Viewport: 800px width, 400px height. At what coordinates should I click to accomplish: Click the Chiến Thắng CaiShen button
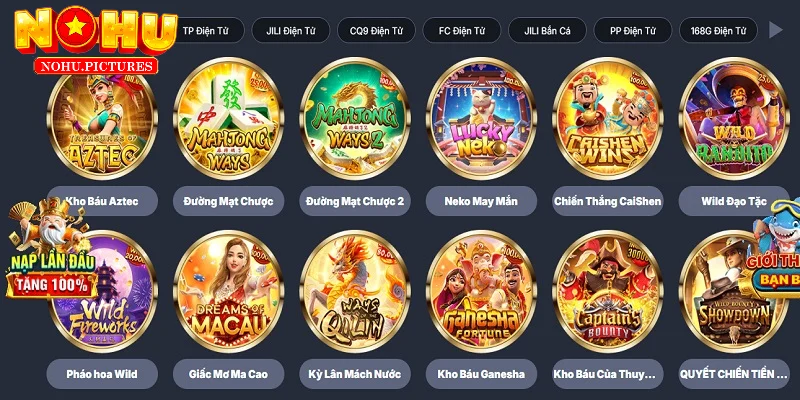[608, 201]
